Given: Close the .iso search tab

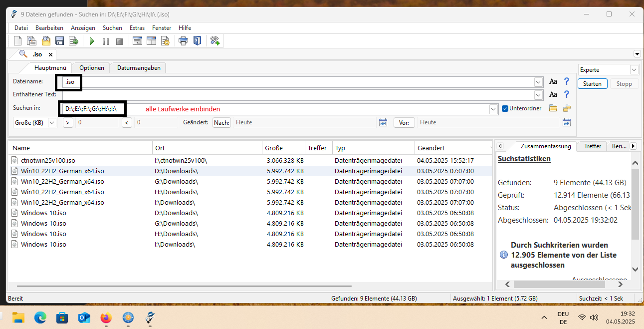Looking at the screenshot, I should pyautogui.click(x=50, y=54).
